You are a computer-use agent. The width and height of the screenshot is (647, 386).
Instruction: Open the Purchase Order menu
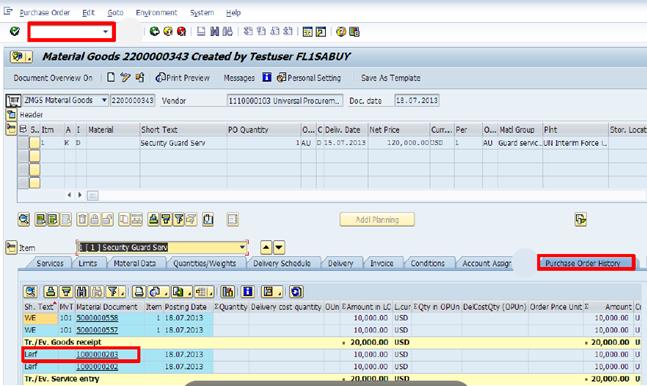click(x=45, y=13)
